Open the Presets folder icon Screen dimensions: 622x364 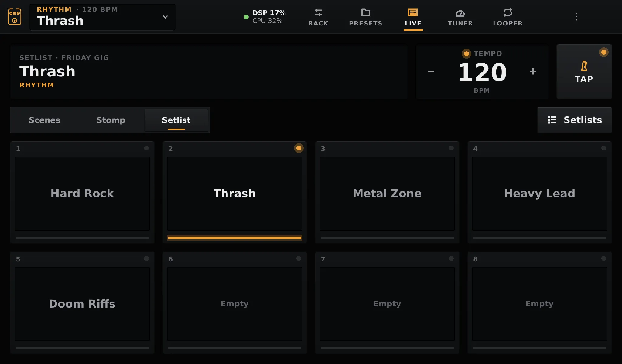click(366, 12)
